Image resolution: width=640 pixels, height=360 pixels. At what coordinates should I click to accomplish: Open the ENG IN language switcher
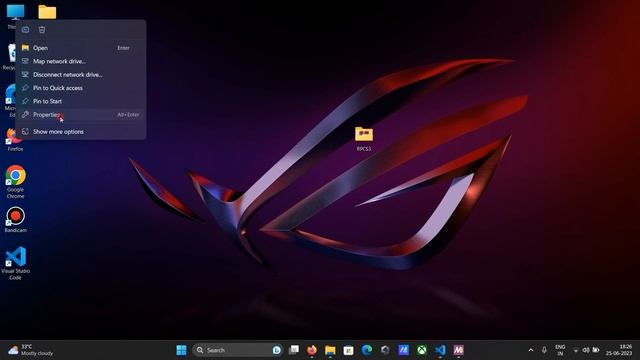point(560,350)
